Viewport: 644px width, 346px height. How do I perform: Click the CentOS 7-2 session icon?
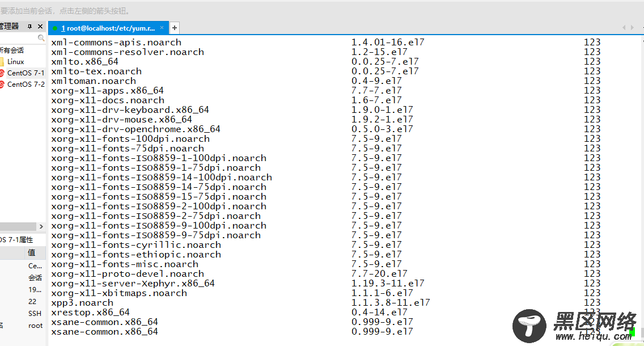[x=2, y=85]
